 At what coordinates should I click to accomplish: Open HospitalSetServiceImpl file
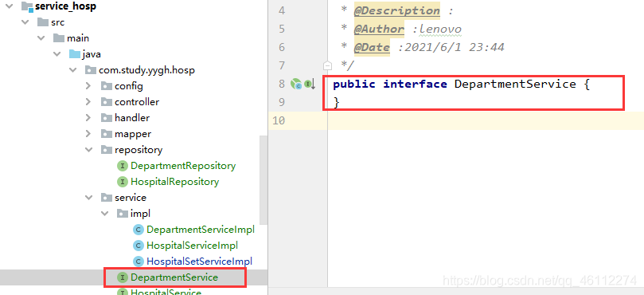(x=199, y=262)
